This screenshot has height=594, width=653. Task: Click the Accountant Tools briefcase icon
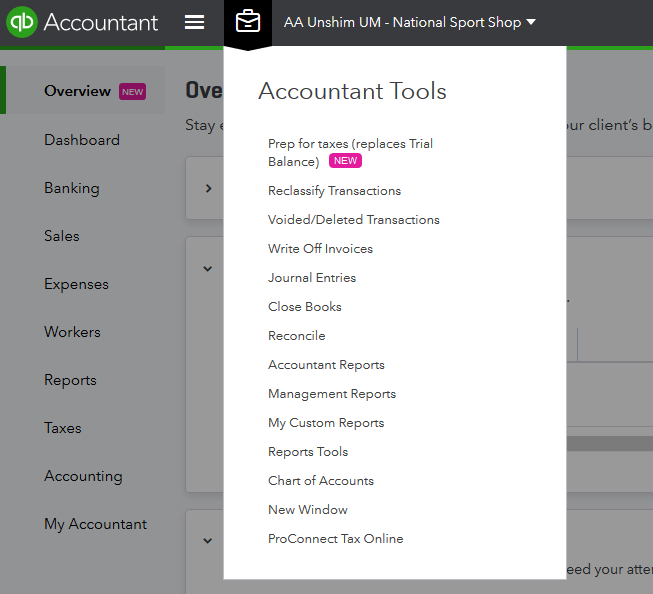[x=248, y=22]
